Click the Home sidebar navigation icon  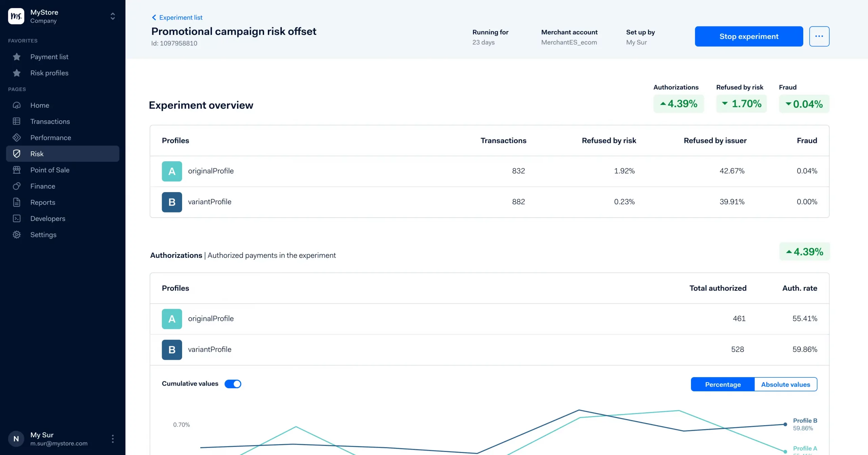pos(16,105)
